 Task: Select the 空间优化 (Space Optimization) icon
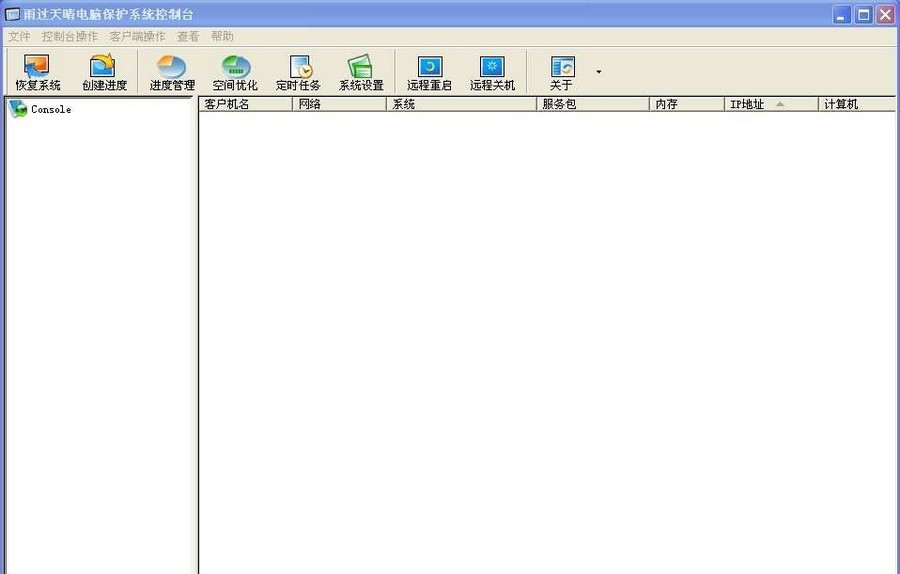pyautogui.click(x=235, y=73)
